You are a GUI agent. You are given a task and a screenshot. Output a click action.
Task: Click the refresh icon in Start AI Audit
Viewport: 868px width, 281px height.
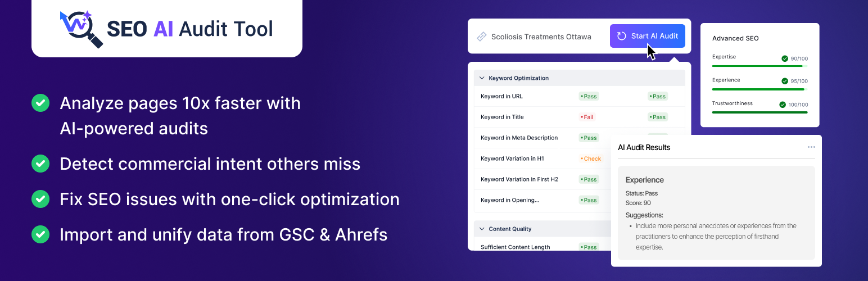point(622,36)
